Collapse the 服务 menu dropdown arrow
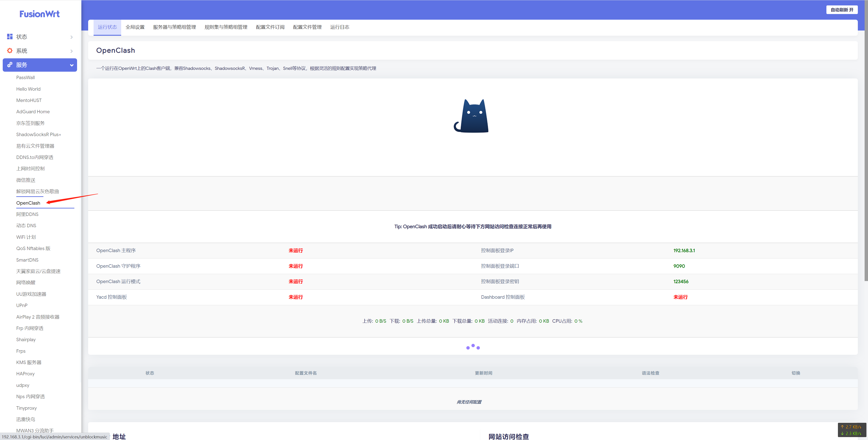 pos(71,65)
